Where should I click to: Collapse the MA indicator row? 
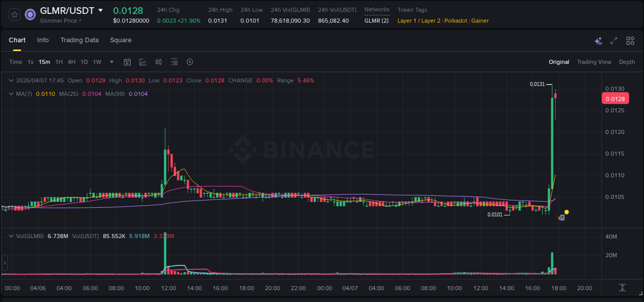11,94
